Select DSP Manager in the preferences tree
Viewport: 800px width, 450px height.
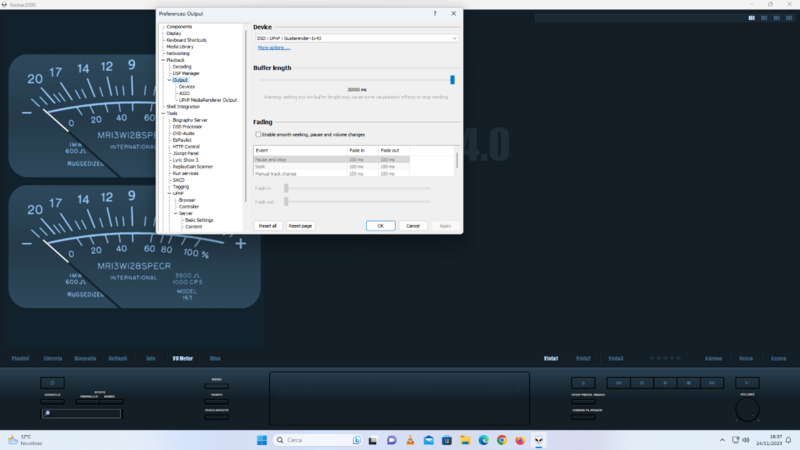tap(186, 73)
